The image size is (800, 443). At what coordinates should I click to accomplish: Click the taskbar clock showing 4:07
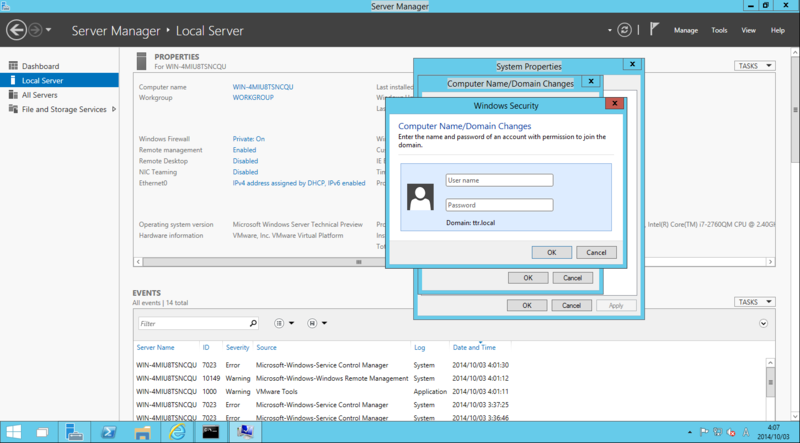(x=773, y=432)
